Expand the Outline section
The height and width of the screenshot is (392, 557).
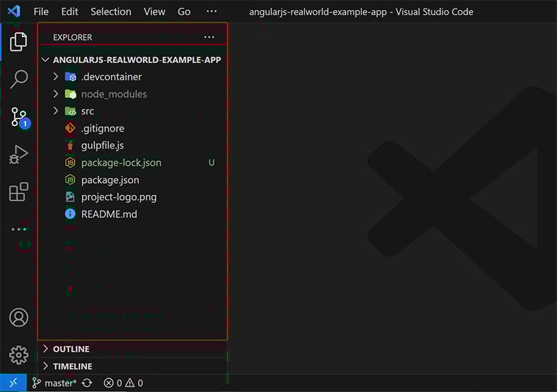[x=72, y=349]
